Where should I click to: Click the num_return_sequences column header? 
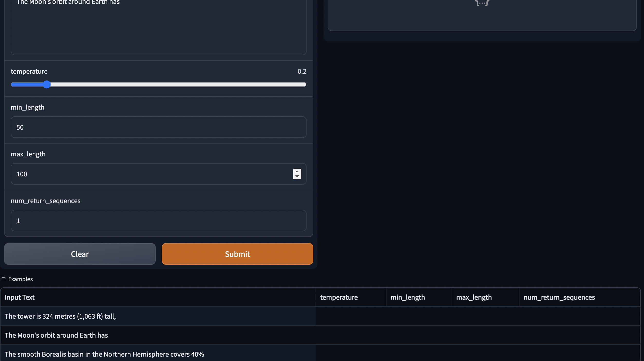(559, 297)
